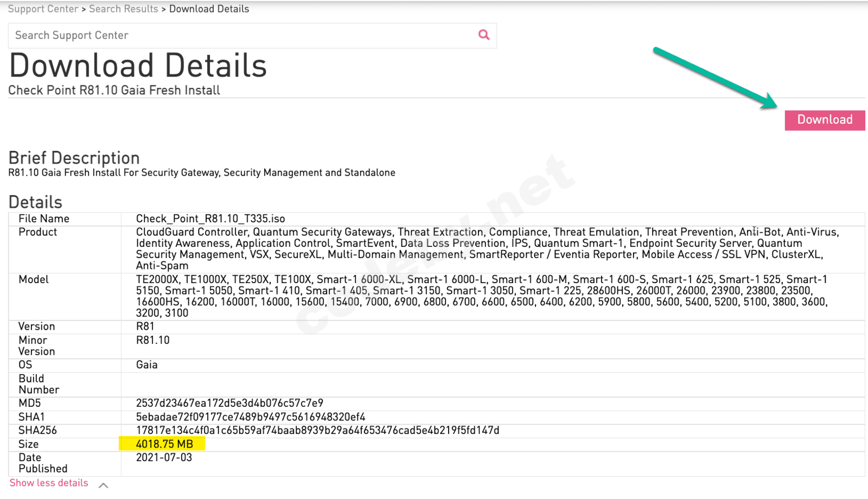Click the Download Details page heading

point(138,65)
